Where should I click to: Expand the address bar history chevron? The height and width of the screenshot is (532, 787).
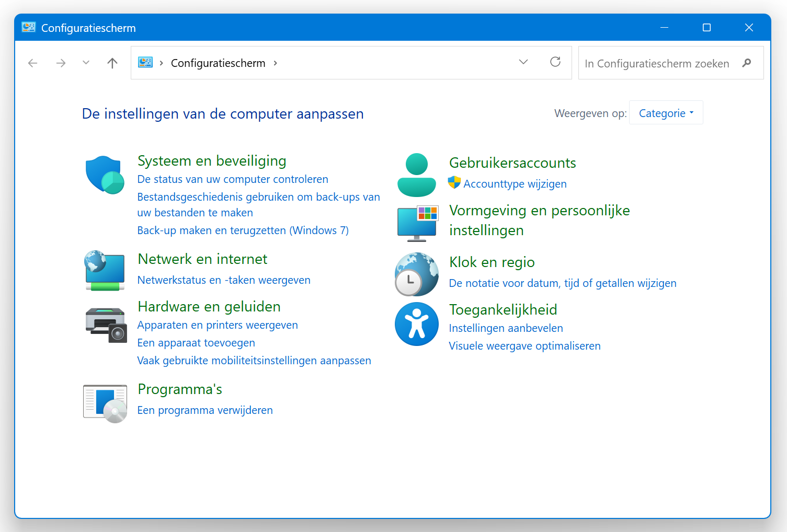pyautogui.click(x=523, y=62)
